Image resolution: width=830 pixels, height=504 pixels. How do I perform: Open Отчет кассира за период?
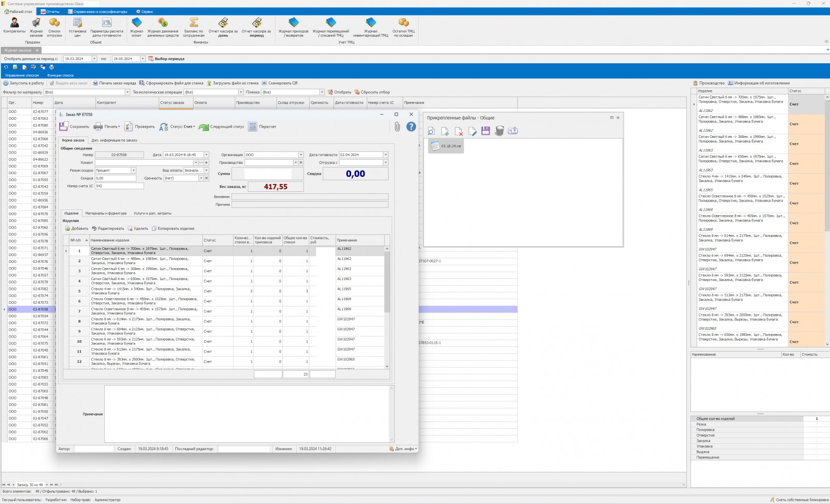256,27
